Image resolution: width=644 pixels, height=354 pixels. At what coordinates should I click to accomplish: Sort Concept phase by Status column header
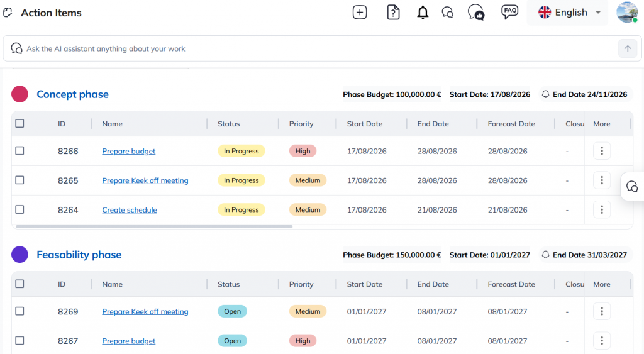pyautogui.click(x=229, y=124)
